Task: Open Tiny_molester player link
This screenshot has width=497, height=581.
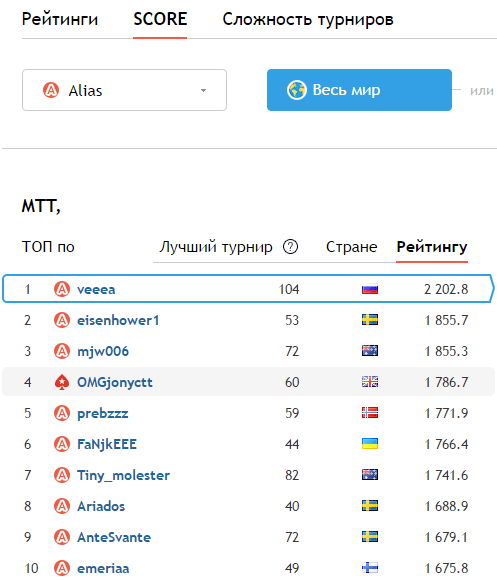Action: click(x=123, y=475)
